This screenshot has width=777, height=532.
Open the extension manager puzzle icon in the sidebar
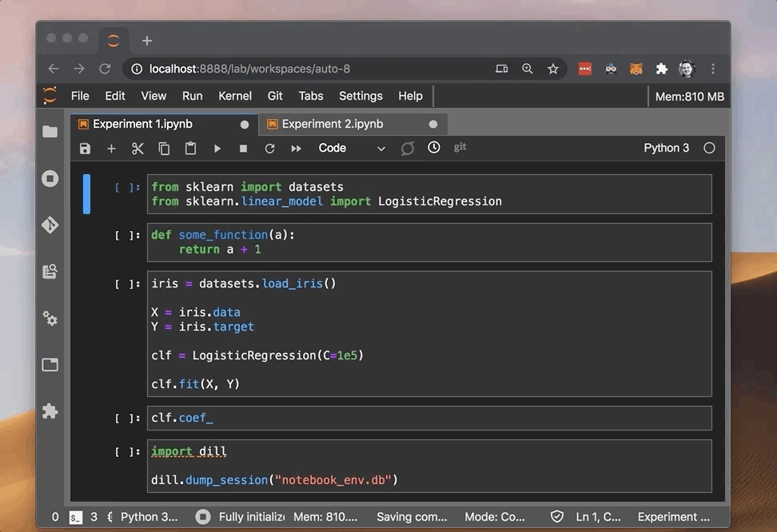point(50,411)
